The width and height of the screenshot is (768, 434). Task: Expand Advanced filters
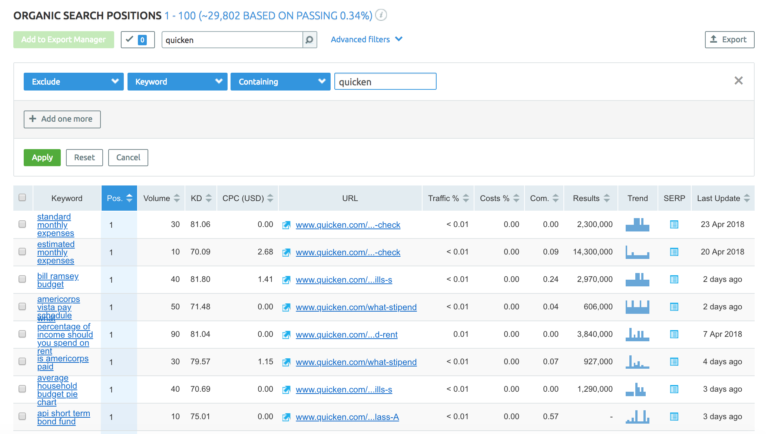366,39
